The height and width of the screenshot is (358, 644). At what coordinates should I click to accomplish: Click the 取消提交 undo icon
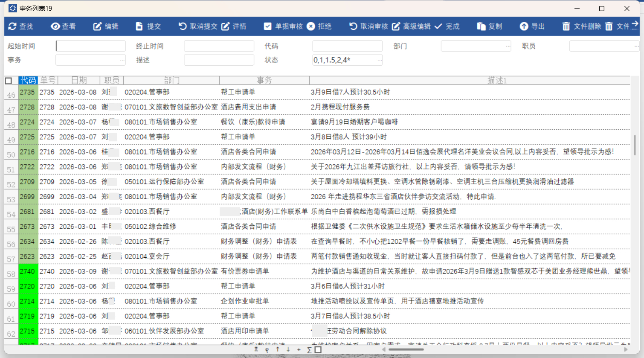[183, 26]
